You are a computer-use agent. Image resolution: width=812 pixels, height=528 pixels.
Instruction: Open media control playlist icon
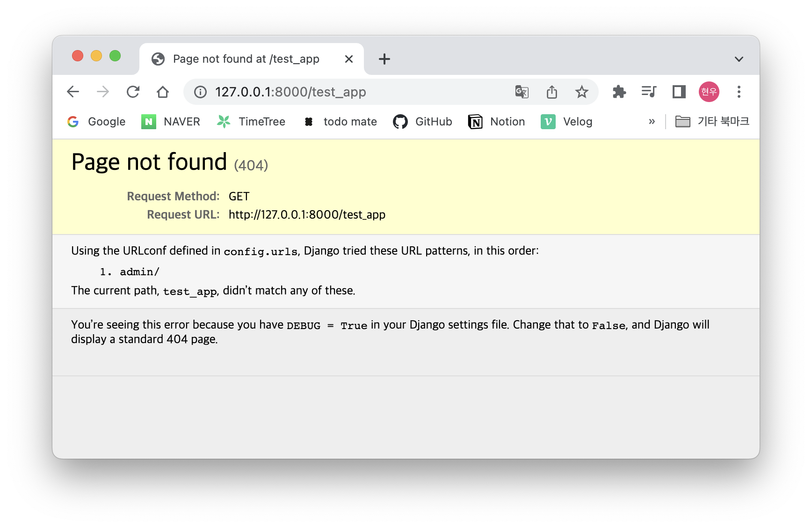click(649, 92)
